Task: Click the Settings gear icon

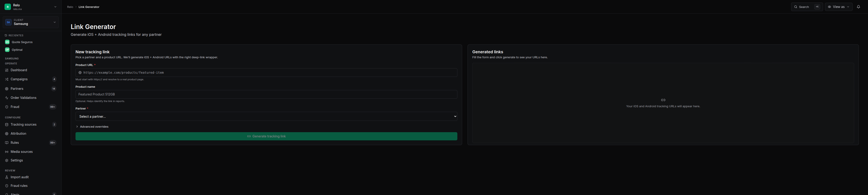Action: 7,161
